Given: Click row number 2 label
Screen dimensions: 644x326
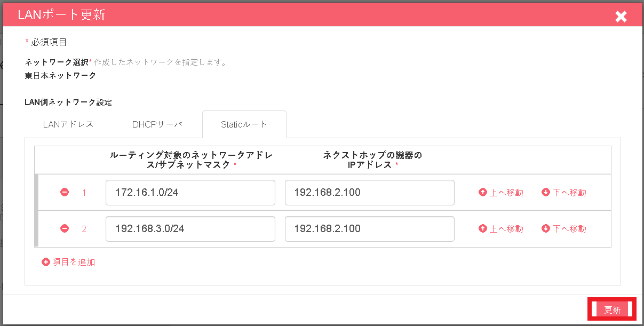Looking at the screenshot, I should click(84, 229).
